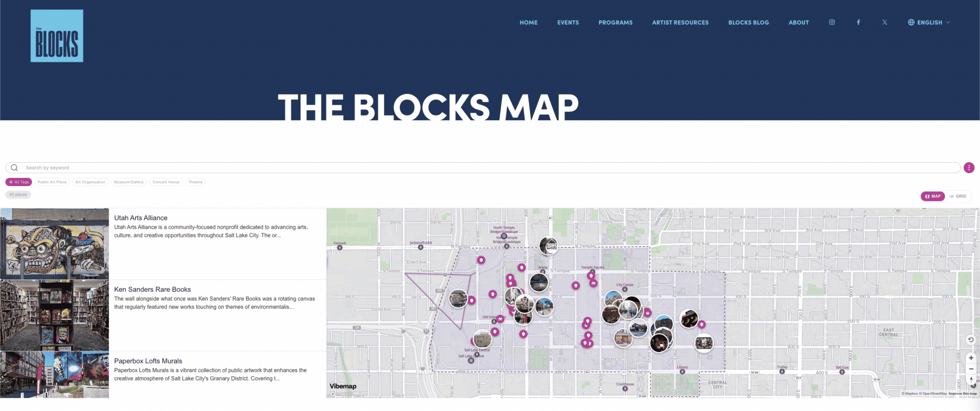Open the ABOUT menu item

799,23
